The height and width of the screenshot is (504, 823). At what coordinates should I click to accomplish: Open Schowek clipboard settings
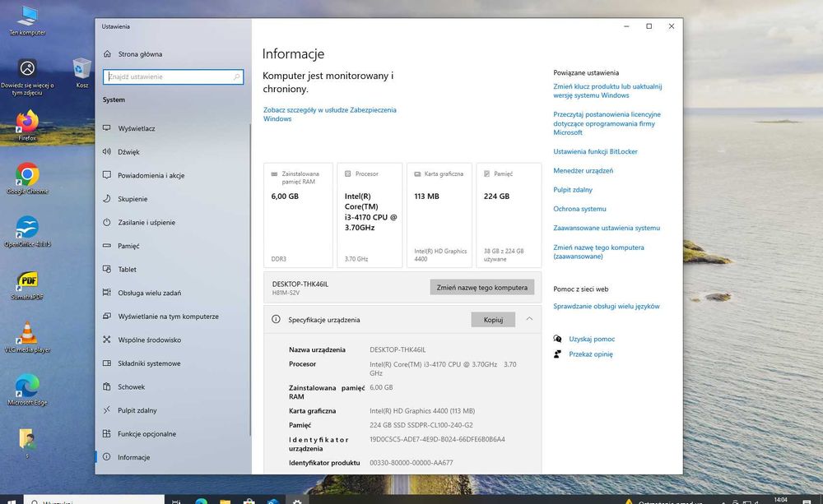(131, 387)
